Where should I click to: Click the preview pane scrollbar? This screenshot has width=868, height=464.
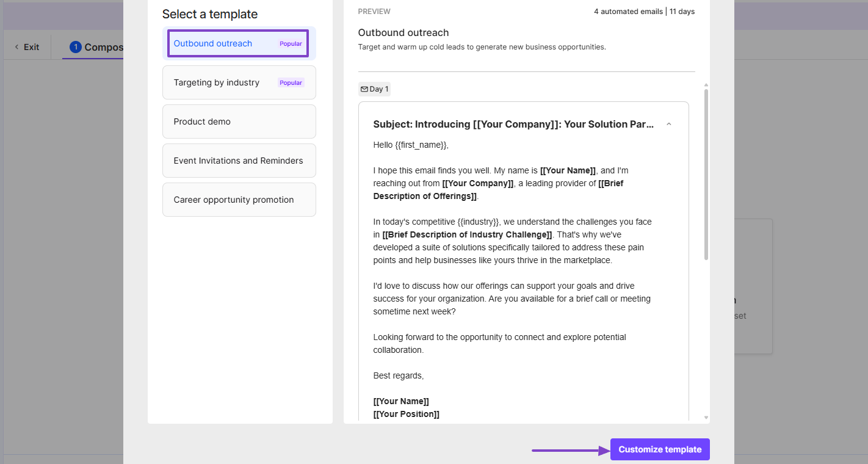click(x=706, y=175)
